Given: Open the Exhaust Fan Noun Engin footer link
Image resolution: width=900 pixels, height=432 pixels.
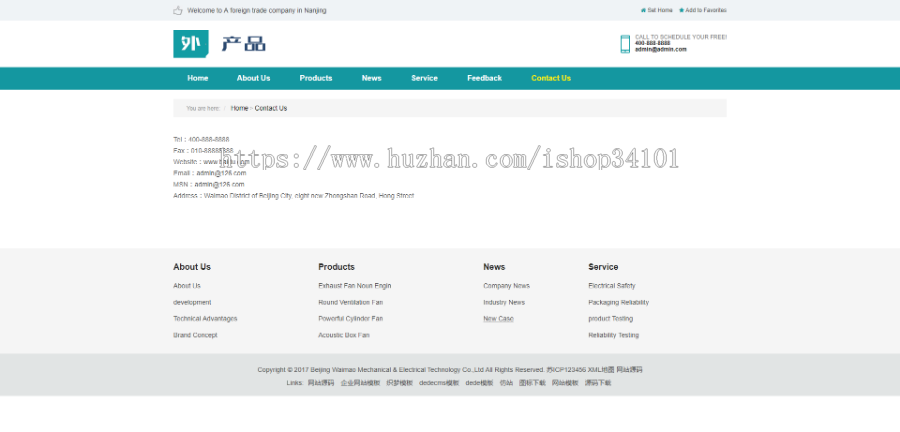Looking at the screenshot, I should 354,286.
